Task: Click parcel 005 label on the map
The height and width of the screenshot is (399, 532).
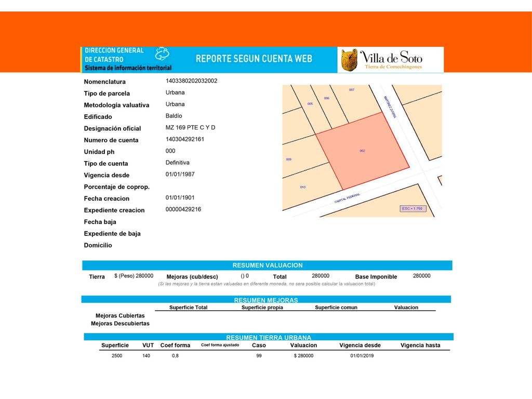Action: tap(310, 104)
